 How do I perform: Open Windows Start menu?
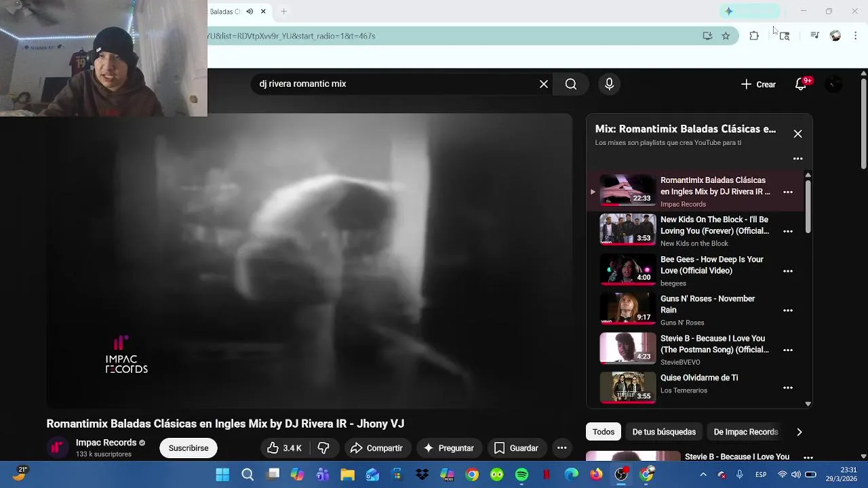[x=222, y=474]
